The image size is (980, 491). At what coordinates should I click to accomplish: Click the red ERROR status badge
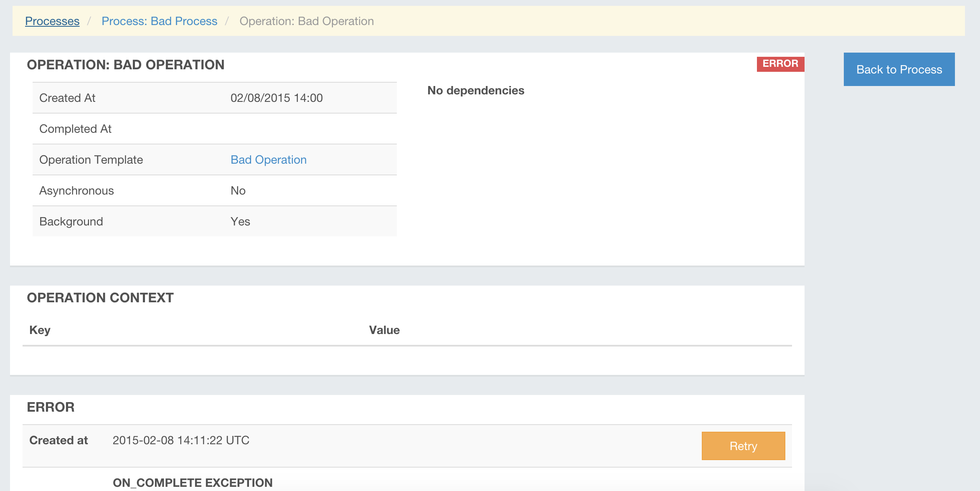click(x=780, y=64)
